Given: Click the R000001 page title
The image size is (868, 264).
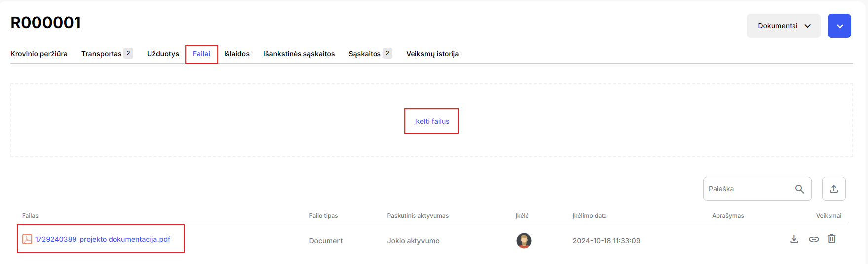Looking at the screenshot, I should (46, 23).
